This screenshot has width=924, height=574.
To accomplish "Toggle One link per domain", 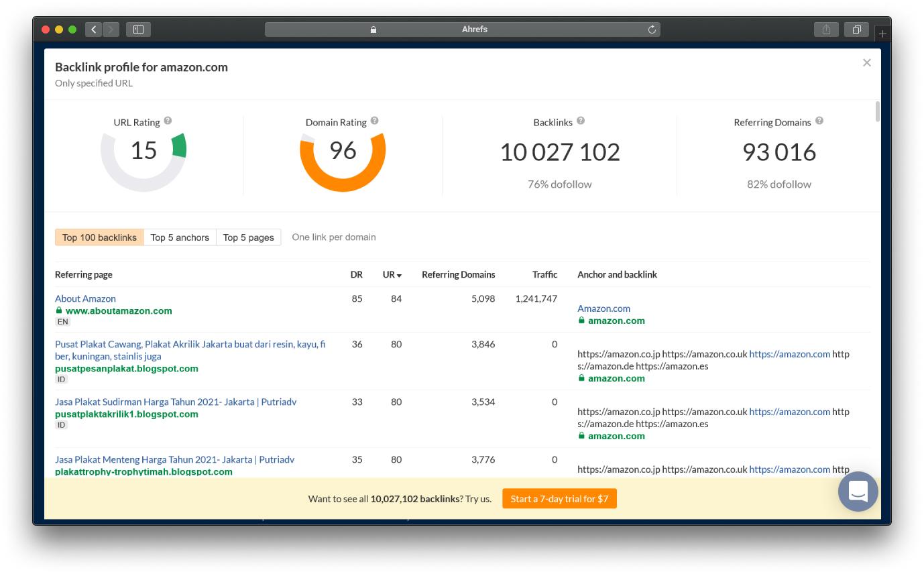I will click(x=334, y=237).
